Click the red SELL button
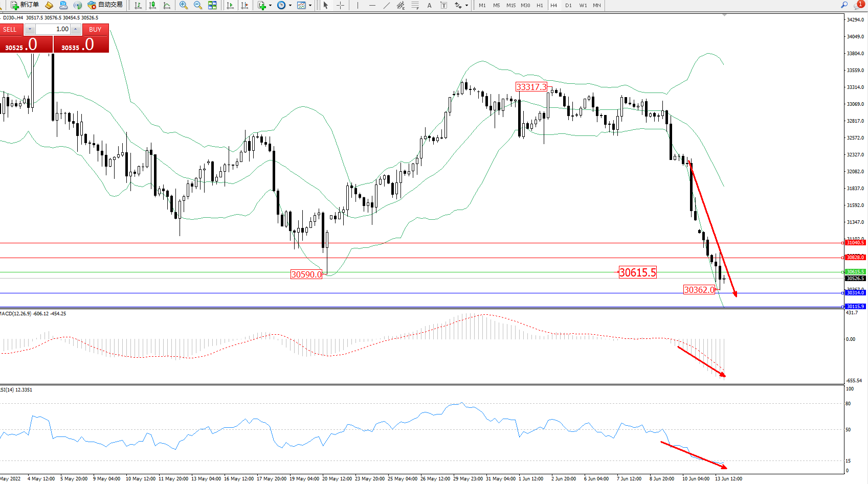The image size is (868, 484). (10, 29)
